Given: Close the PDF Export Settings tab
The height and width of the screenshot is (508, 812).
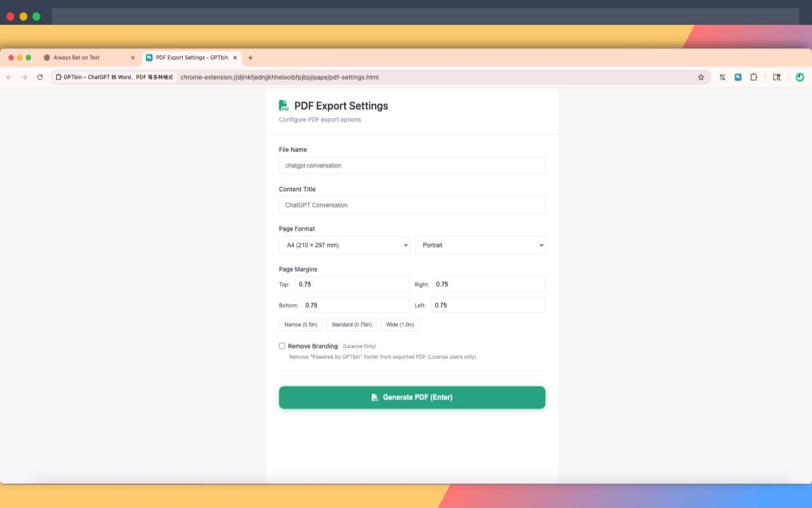Looking at the screenshot, I should pos(235,57).
